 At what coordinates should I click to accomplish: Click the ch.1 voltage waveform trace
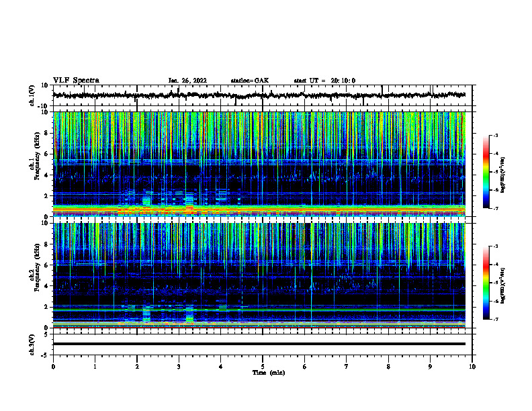pos(259,95)
